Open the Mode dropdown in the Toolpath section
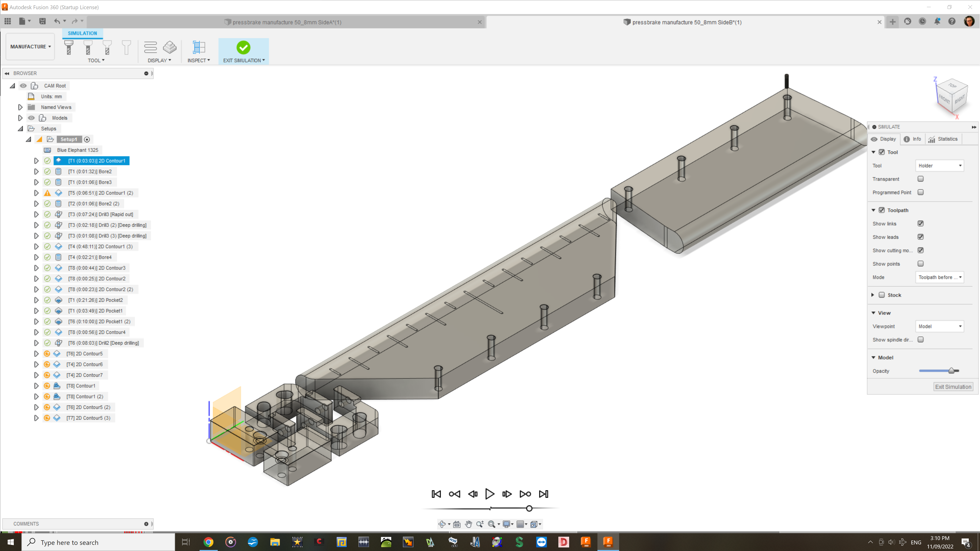Screen dimensions: 980x551 pyautogui.click(x=939, y=277)
